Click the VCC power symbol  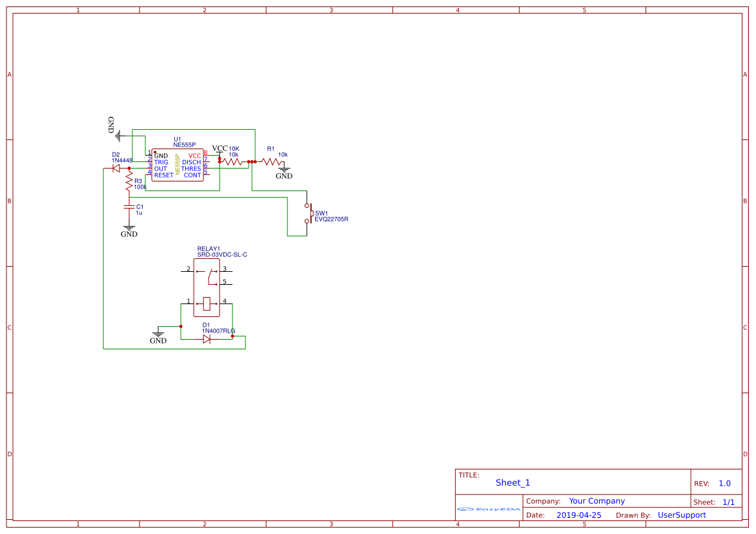click(x=220, y=150)
